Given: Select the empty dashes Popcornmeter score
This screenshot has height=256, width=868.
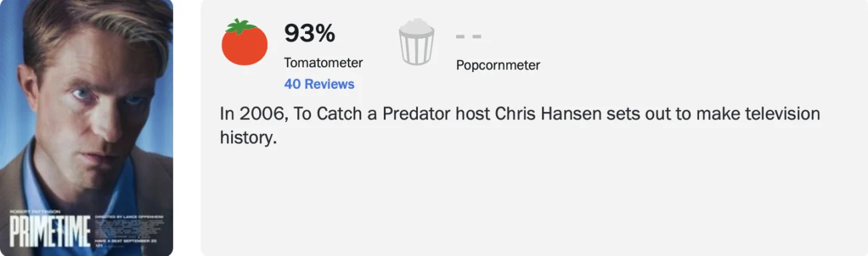Looking at the screenshot, I should click(x=469, y=36).
